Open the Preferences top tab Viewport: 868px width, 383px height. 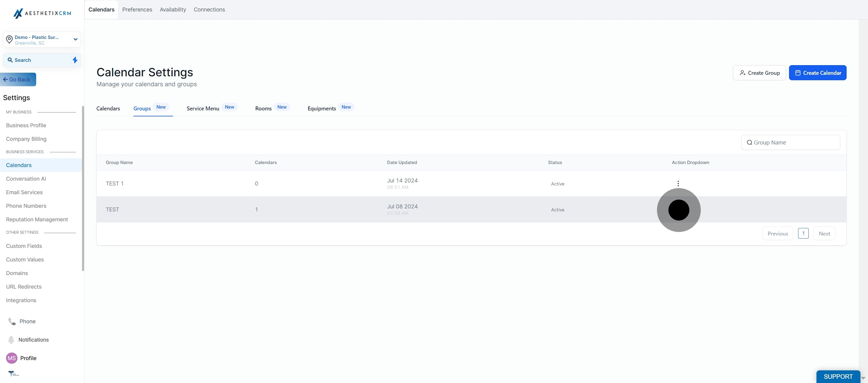[x=137, y=9]
